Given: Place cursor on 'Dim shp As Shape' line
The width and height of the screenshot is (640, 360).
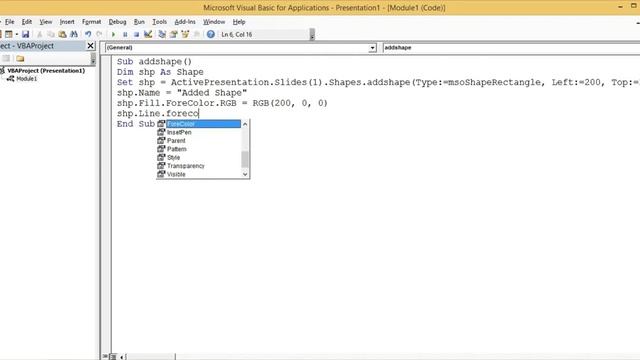Looking at the screenshot, I should [x=160, y=72].
